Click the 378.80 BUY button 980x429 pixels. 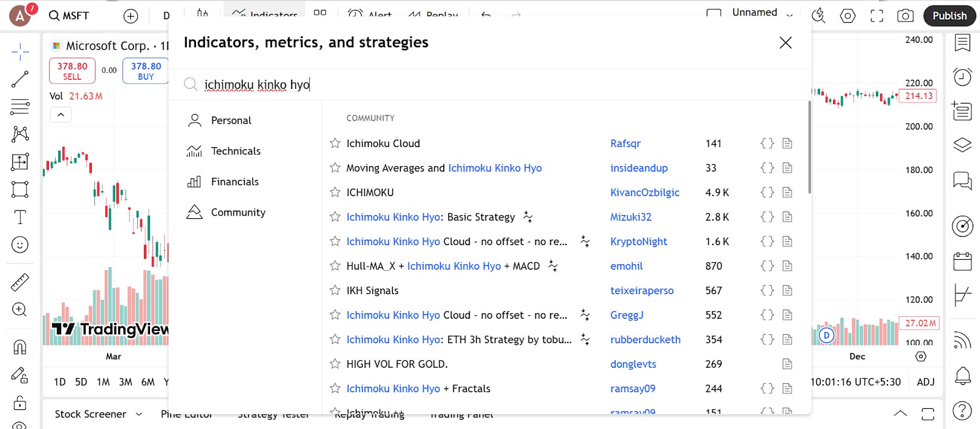pyautogui.click(x=146, y=70)
